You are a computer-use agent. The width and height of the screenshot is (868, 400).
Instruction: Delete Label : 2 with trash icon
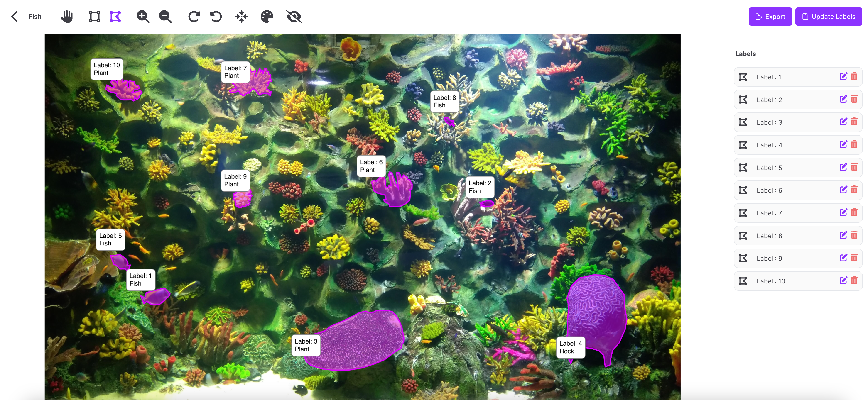[x=854, y=99]
